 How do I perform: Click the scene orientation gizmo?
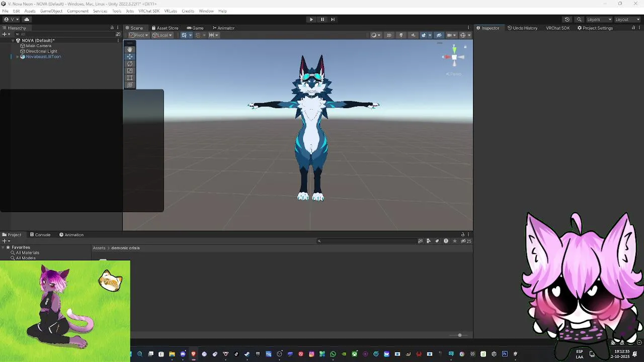(x=454, y=57)
